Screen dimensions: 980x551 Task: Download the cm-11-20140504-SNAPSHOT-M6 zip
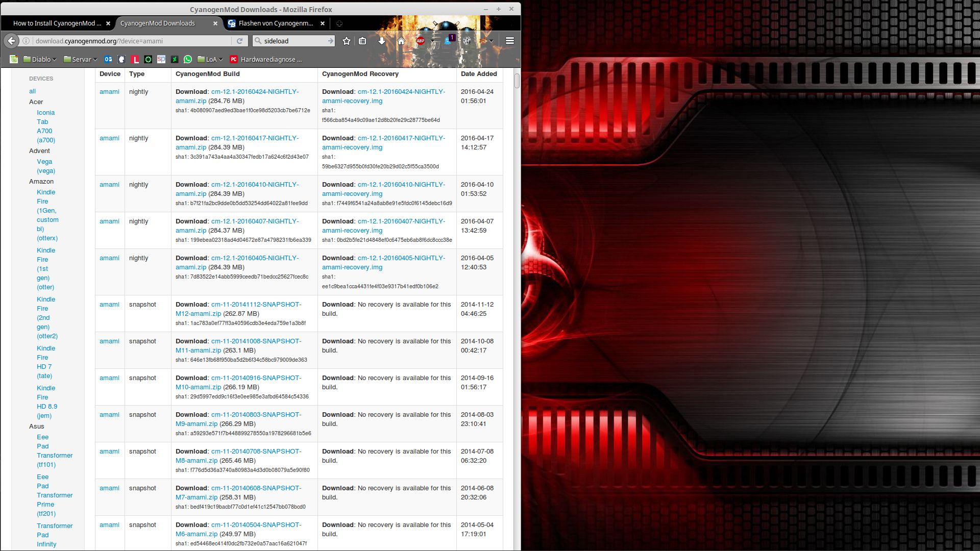[238, 530]
